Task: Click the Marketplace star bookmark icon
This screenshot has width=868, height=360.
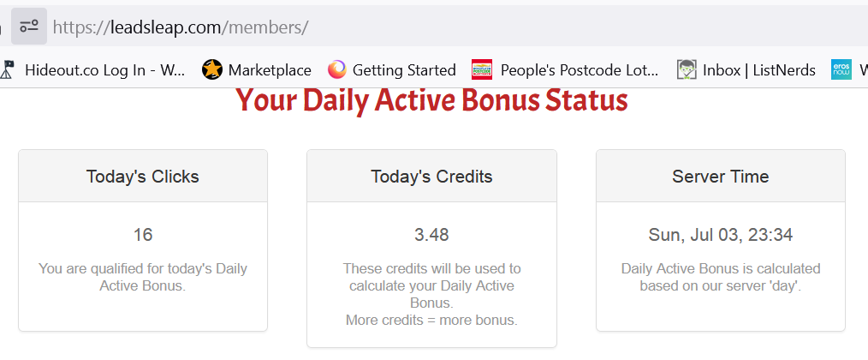Action: point(212,70)
